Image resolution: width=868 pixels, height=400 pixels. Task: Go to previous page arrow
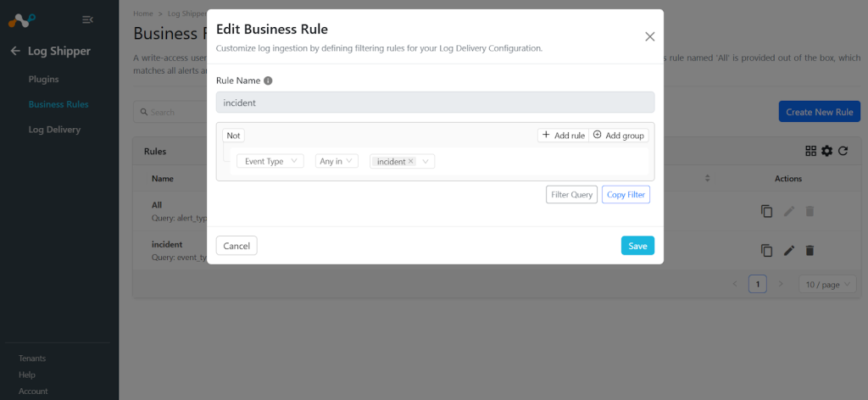click(x=735, y=285)
